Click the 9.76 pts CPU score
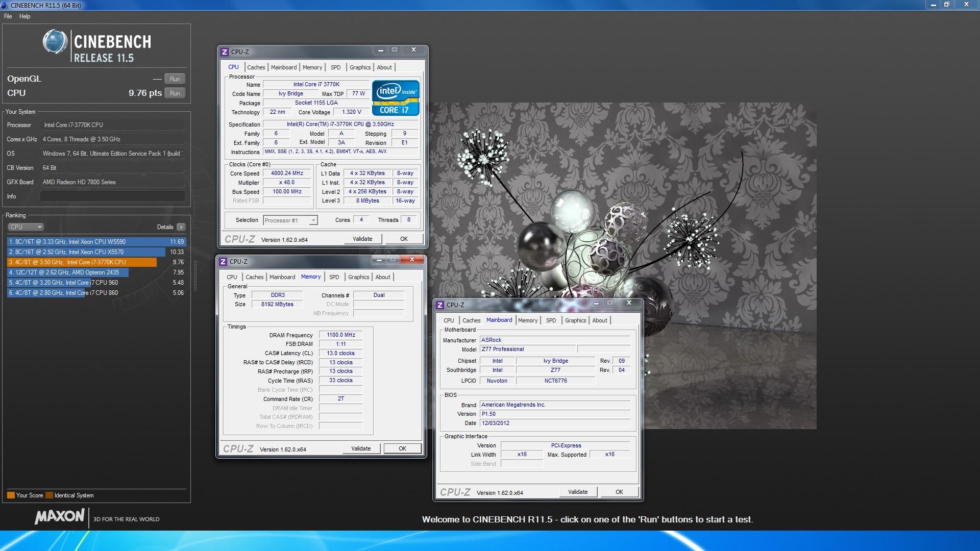Screen dimensions: 980x551 pyautogui.click(x=145, y=93)
